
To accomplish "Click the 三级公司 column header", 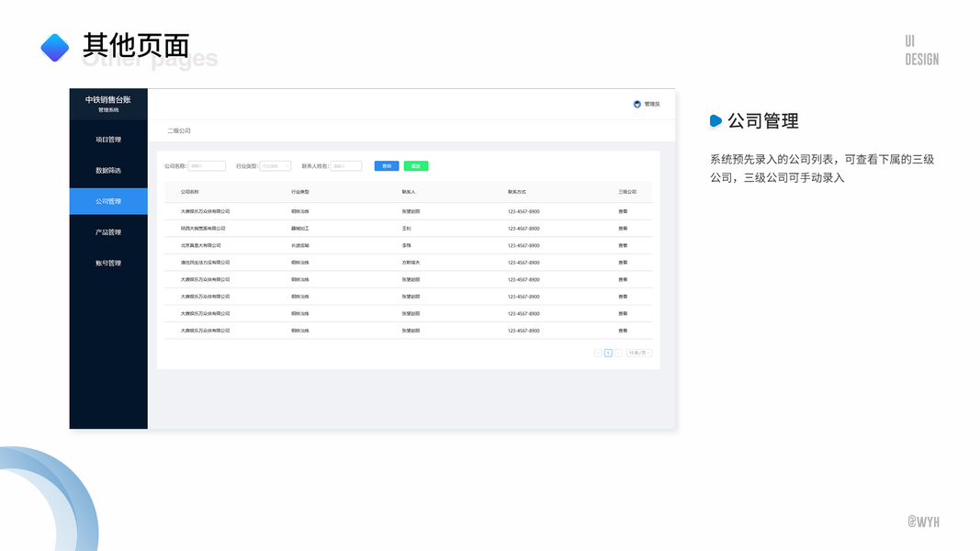I will click(x=627, y=192).
